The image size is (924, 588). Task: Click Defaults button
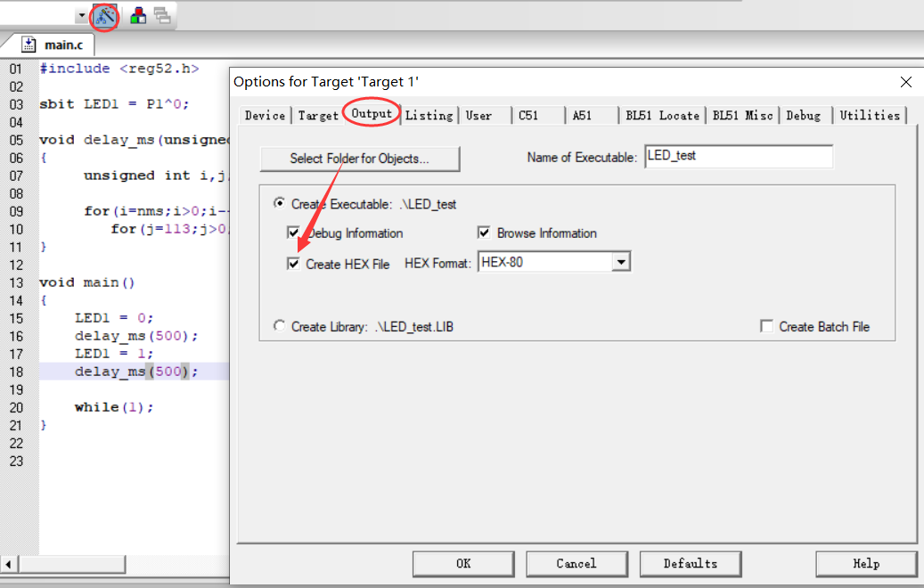point(690,564)
